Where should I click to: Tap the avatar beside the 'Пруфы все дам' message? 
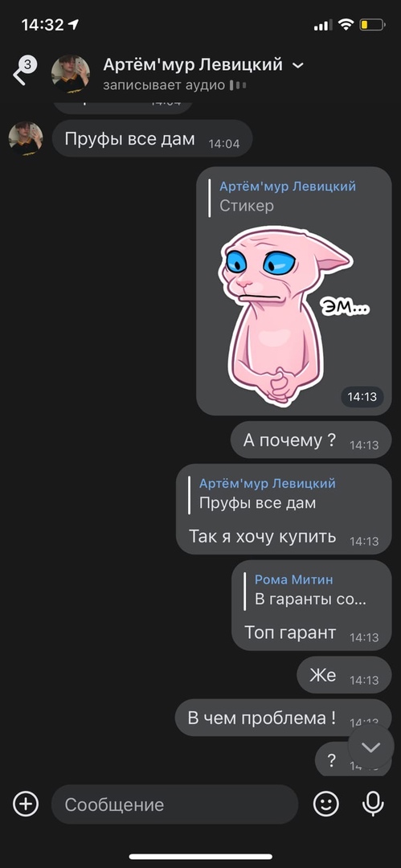(26, 138)
